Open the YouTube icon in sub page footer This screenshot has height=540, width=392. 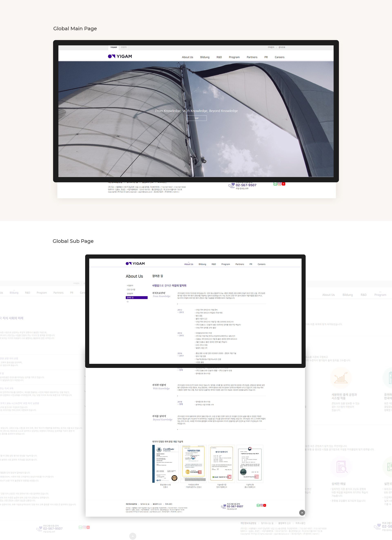coord(265,505)
